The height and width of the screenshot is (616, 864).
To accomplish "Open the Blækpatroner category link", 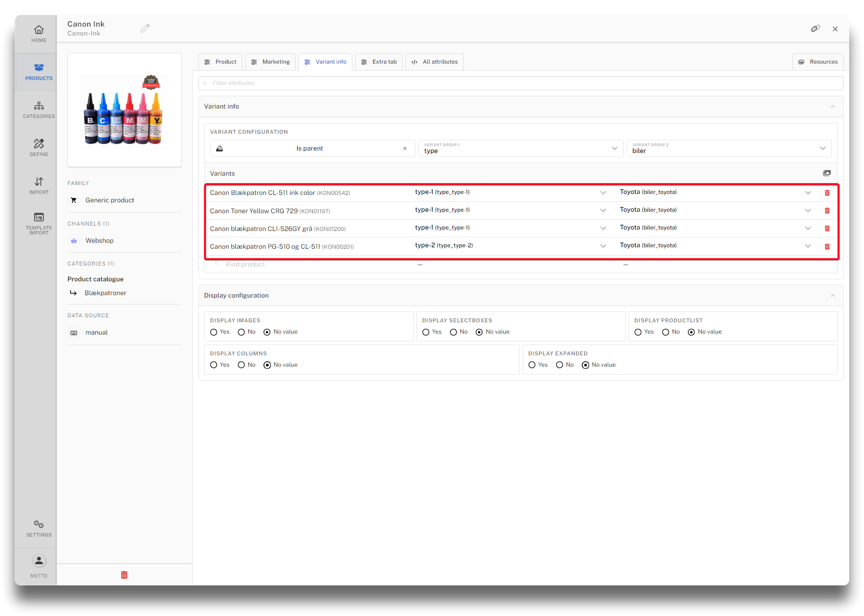I will [105, 293].
